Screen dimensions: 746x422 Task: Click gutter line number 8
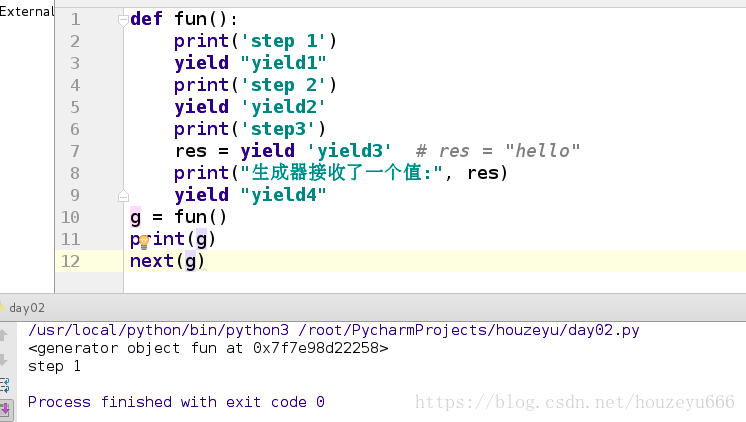(75, 173)
